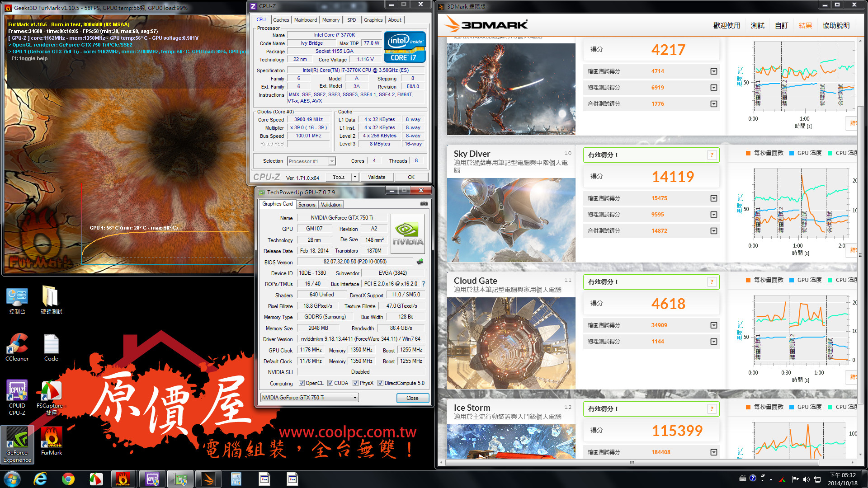Click the Validate button in CPU-Z
The height and width of the screenshot is (488, 868).
(377, 177)
